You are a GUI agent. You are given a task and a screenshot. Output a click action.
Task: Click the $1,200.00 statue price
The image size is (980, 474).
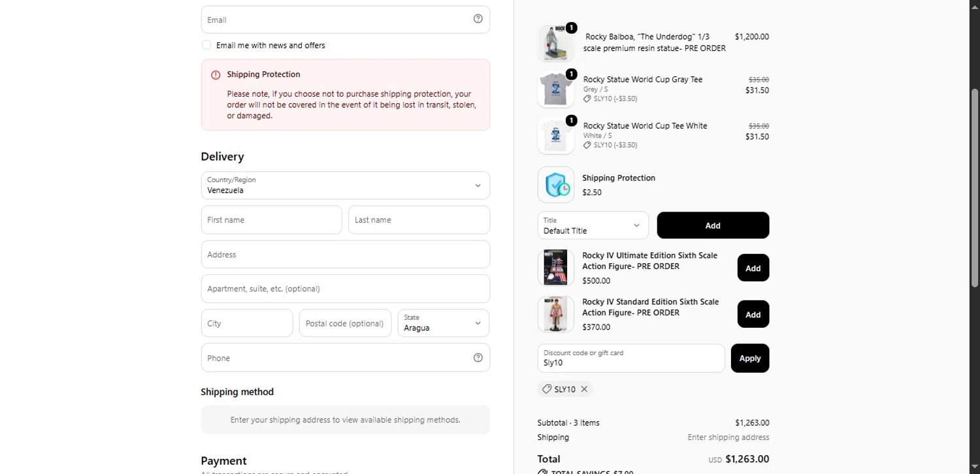(x=752, y=37)
